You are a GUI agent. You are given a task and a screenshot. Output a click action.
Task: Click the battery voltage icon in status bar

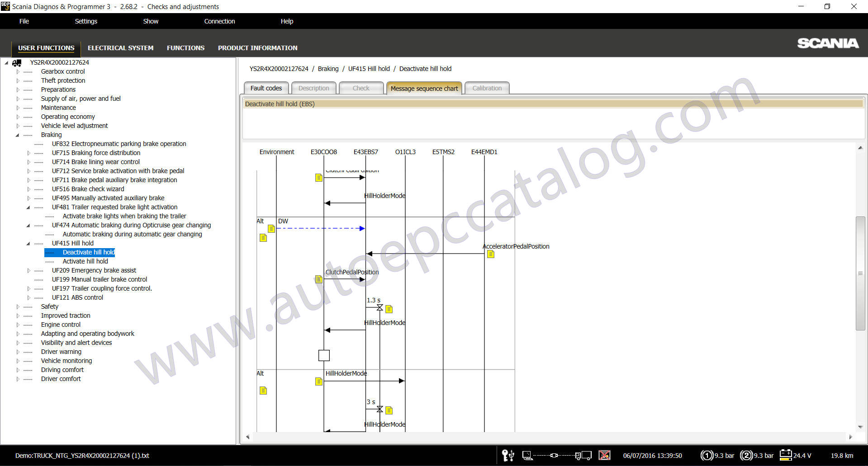click(786, 455)
